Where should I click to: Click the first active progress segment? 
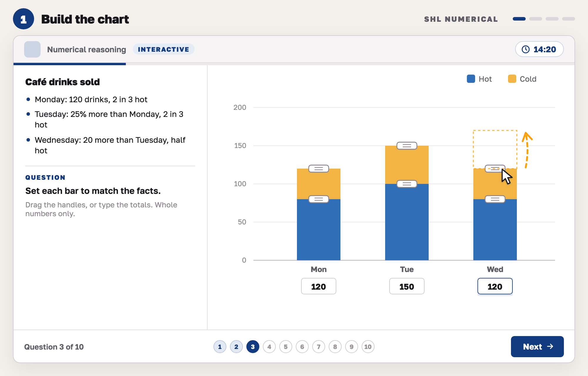tap(519, 19)
